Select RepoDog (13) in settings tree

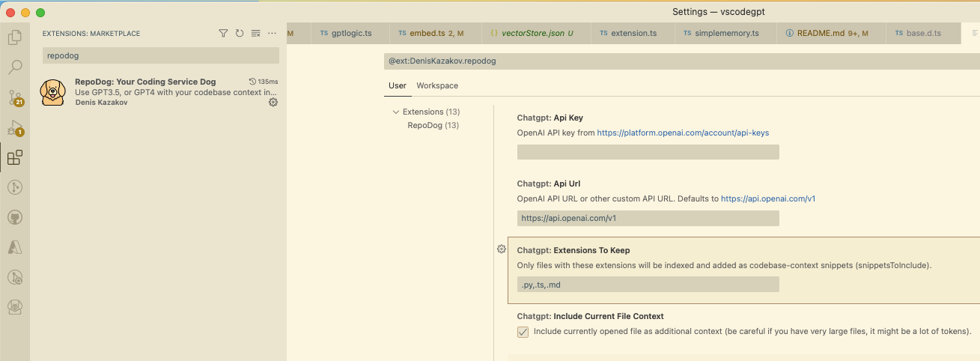433,125
